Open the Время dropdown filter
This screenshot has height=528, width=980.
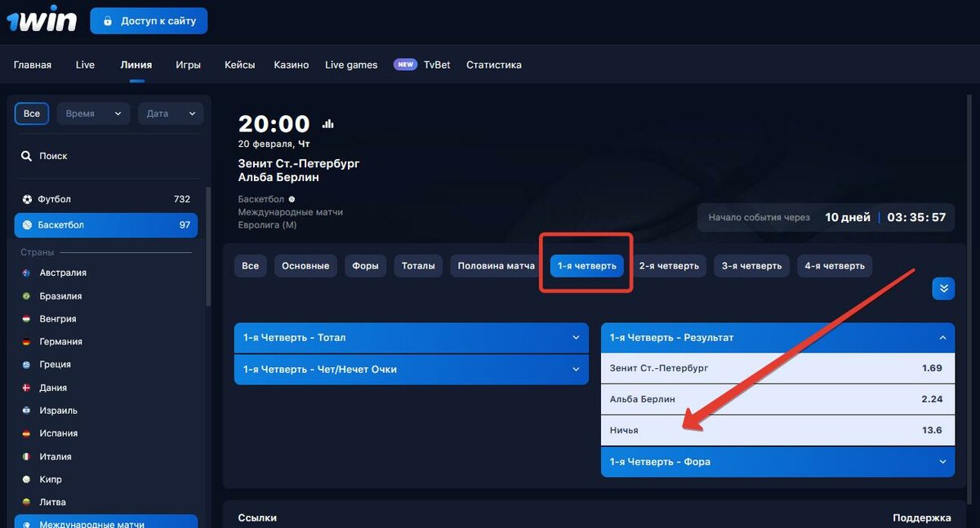pos(94,113)
